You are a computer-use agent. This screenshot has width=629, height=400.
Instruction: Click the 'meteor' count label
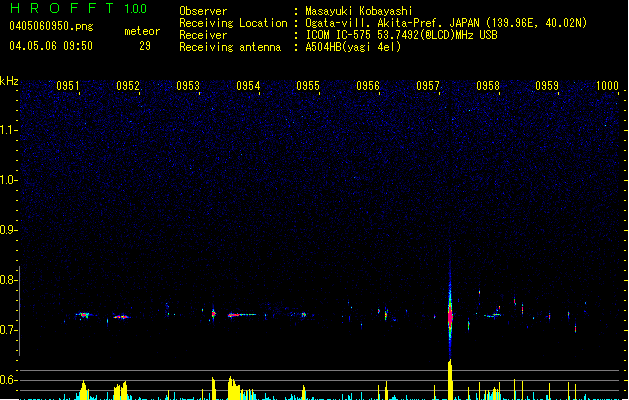(x=142, y=31)
